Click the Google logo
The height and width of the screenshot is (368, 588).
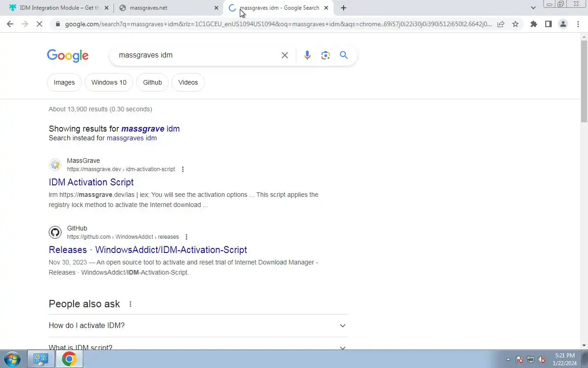(x=68, y=56)
